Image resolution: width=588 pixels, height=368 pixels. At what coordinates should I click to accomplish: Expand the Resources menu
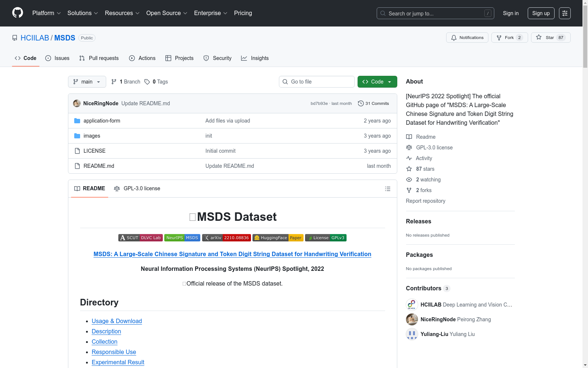[122, 13]
